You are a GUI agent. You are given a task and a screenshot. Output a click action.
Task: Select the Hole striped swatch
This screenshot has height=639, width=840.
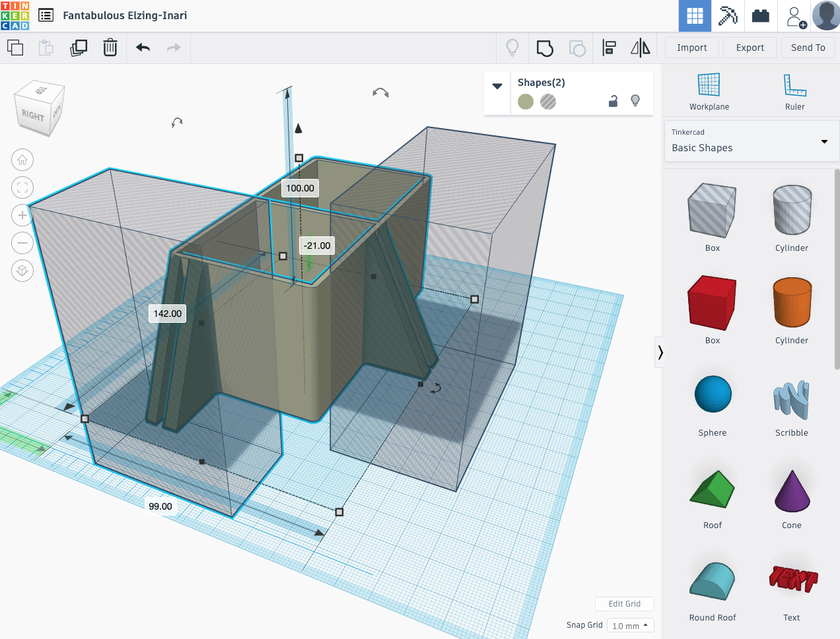click(x=548, y=102)
